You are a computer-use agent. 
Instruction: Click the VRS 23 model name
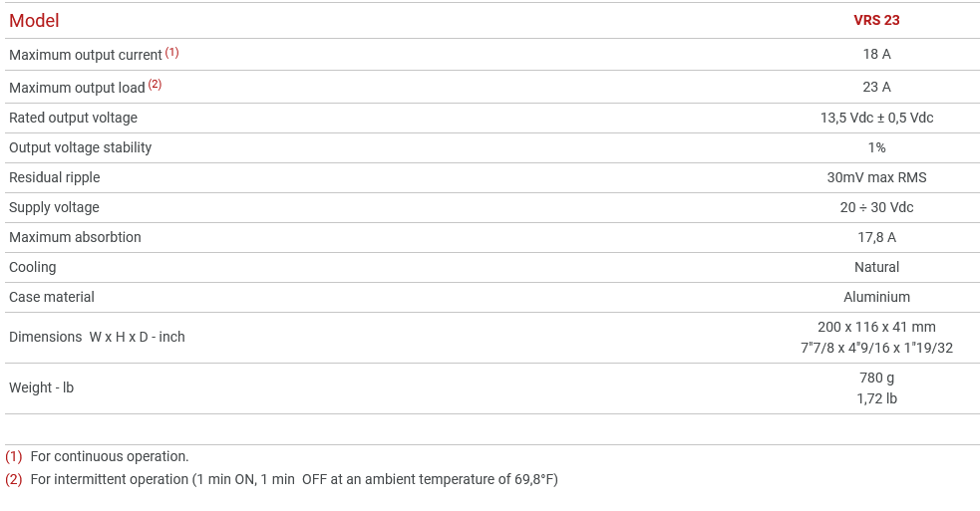click(x=876, y=20)
